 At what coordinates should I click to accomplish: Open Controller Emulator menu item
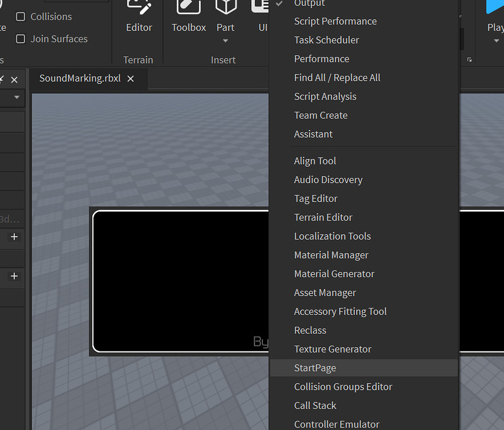pyautogui.click(x=364, y=423)
